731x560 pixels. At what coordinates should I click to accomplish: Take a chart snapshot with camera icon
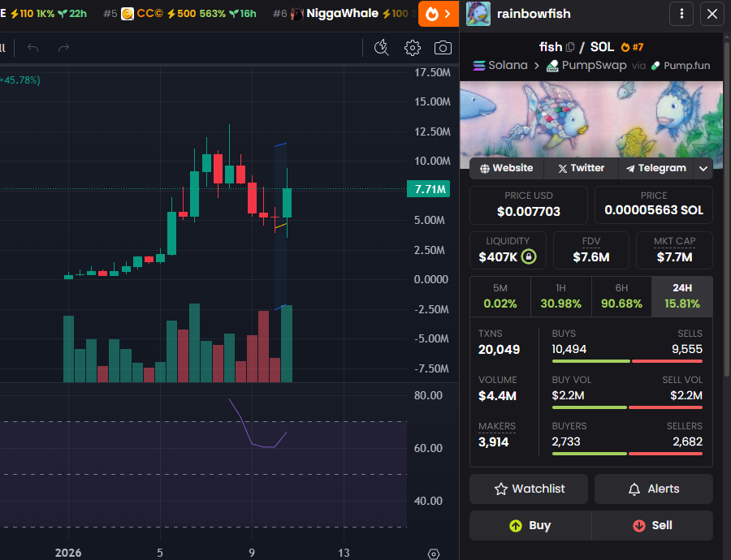pyautogui.click(x=443, y=48)
